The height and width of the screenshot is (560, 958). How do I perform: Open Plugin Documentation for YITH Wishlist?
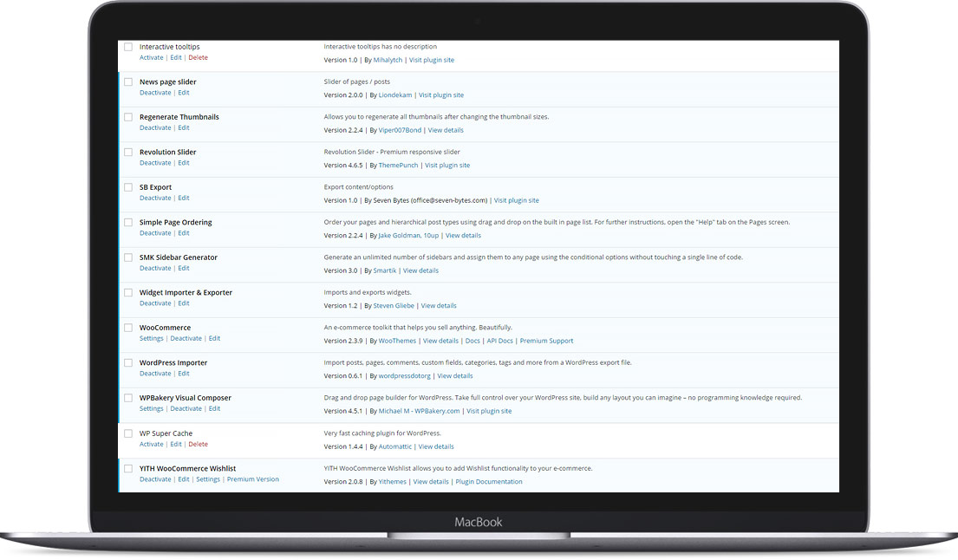[489, 482]
